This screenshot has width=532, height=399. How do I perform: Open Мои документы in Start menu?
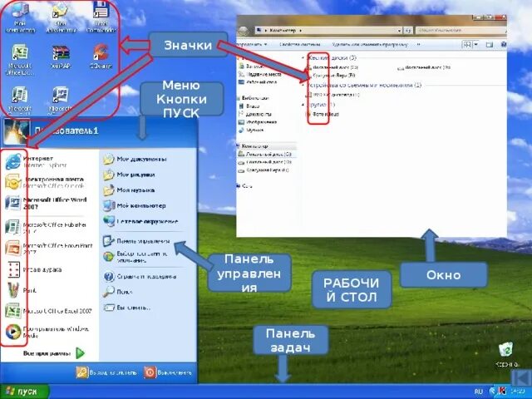(135, 159)
